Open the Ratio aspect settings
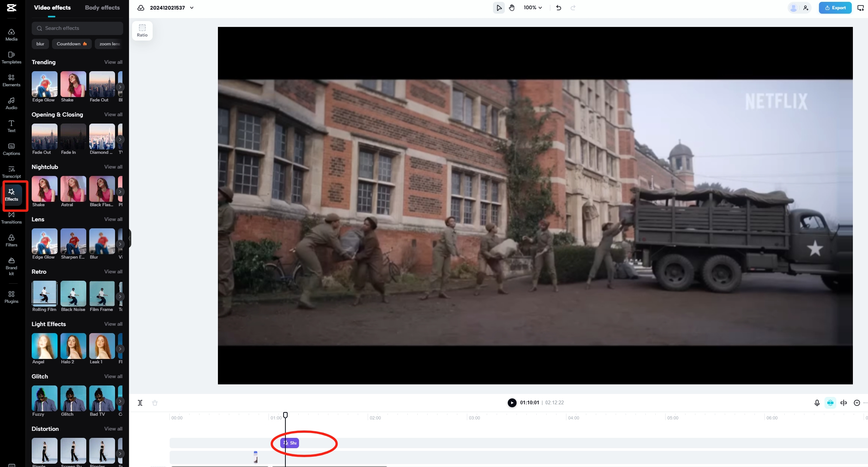The image size is (868, 467). click(x=142, y=30)
